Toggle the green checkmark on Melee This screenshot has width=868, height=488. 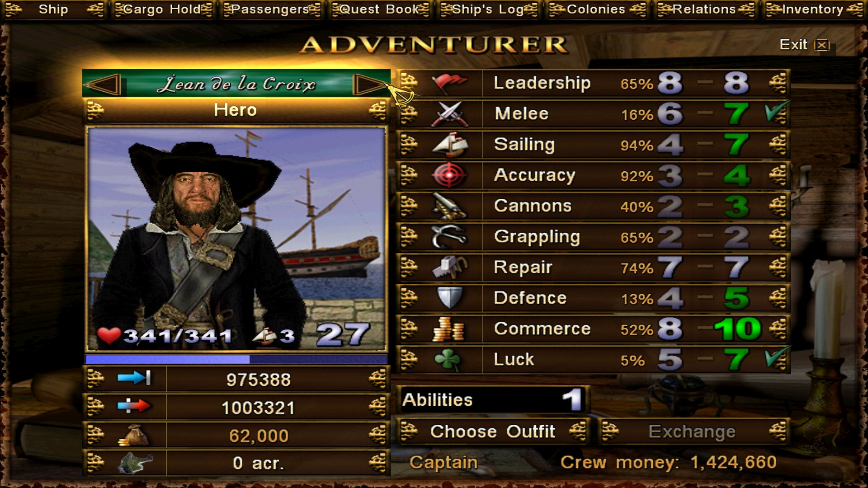coord(777,113)
